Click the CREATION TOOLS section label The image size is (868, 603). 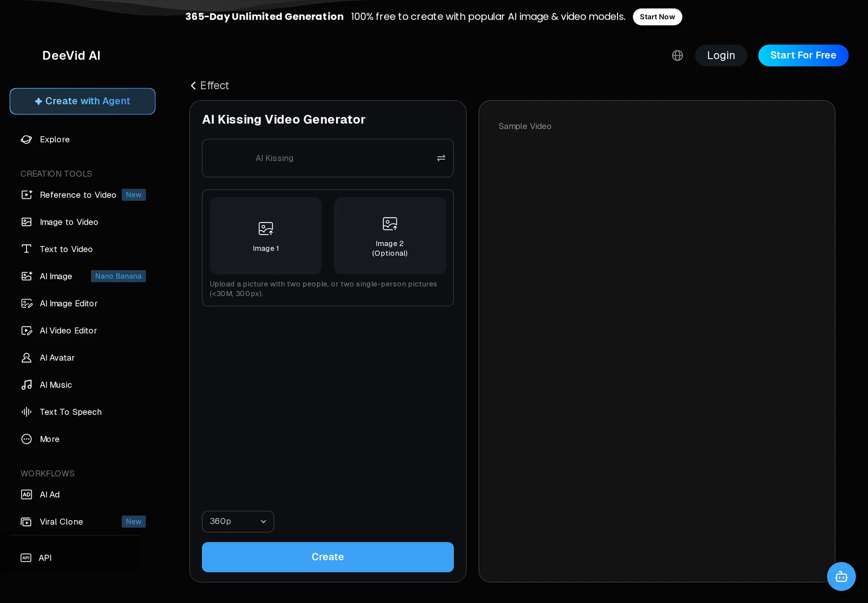[56, 174]
